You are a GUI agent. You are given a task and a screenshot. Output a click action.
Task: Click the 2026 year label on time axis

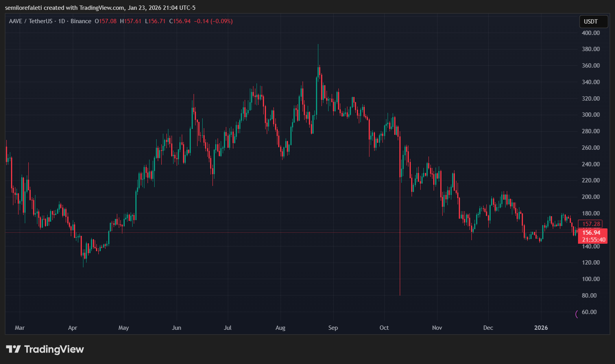tap(541, 328)
